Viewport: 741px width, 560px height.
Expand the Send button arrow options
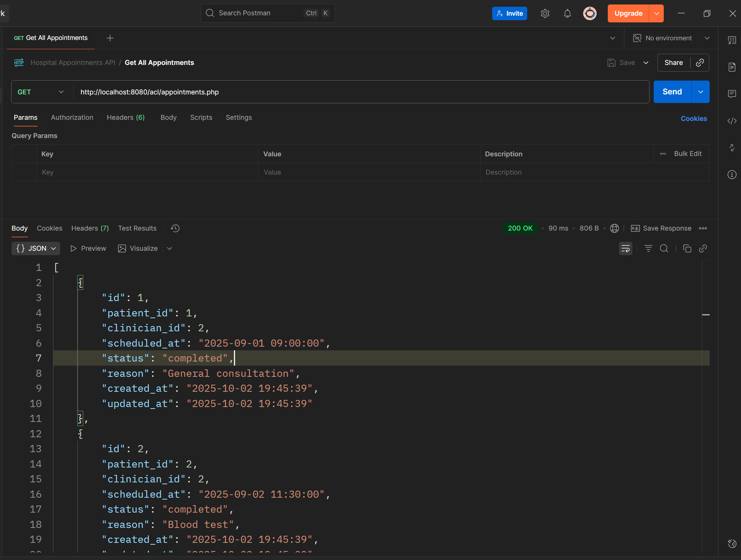click(x=700, y=92)
